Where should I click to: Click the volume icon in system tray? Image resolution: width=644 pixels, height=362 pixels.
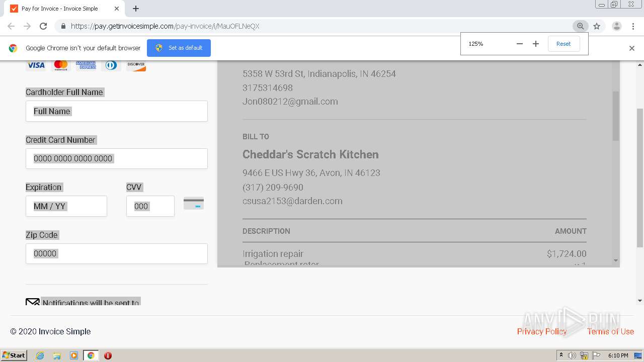(x=572, y=355)
